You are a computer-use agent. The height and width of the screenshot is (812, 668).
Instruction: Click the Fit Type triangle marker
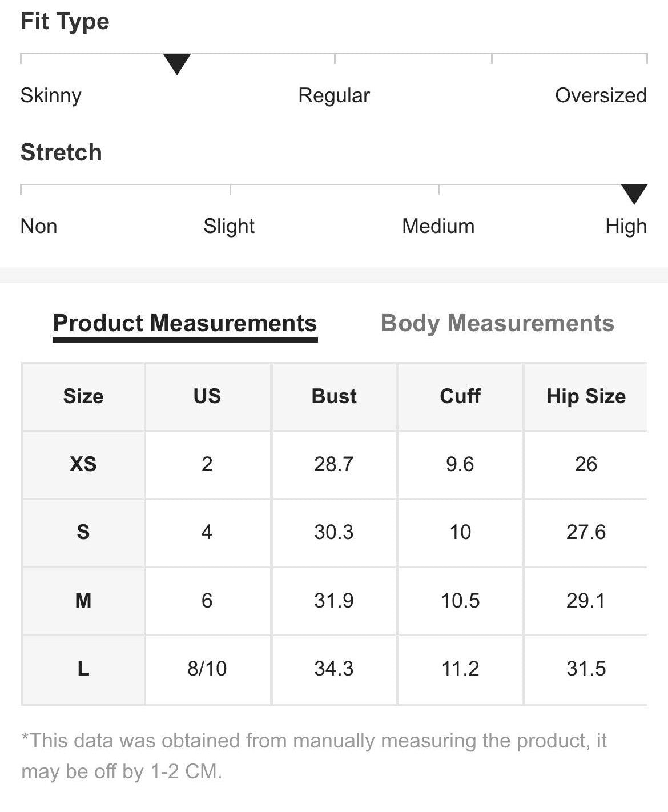coord(177,65)
